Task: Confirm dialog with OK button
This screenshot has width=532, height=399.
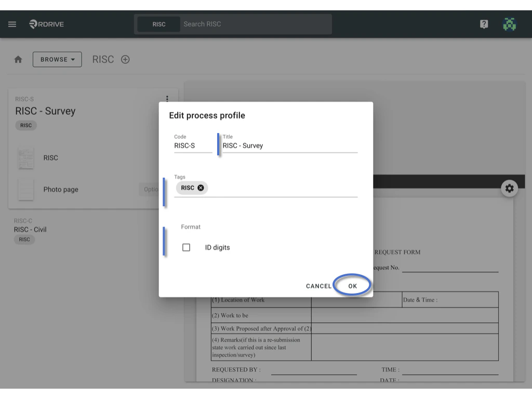Action: [353, 286]
